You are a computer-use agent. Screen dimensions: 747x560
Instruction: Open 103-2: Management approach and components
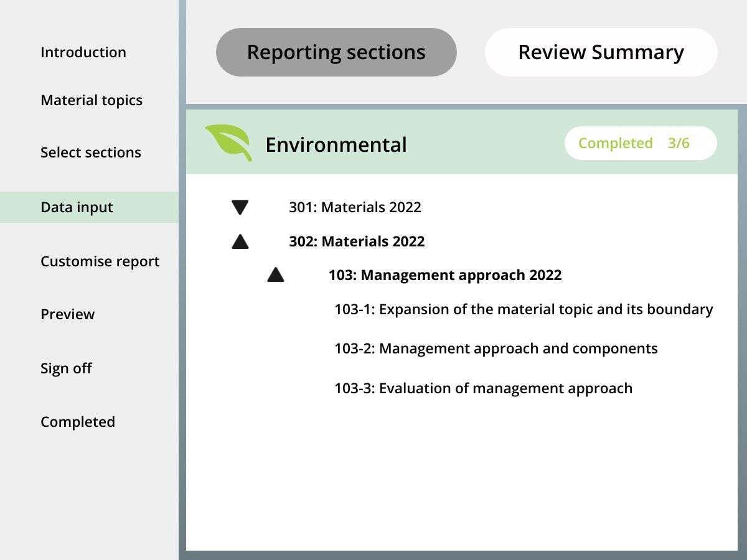pyautogui.click(x=496, y=348)
